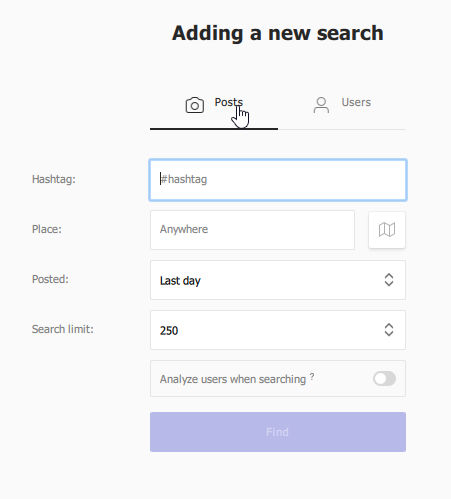
Task: Open the Search limit '250' dropdown
Action: (x=278, y=330)
